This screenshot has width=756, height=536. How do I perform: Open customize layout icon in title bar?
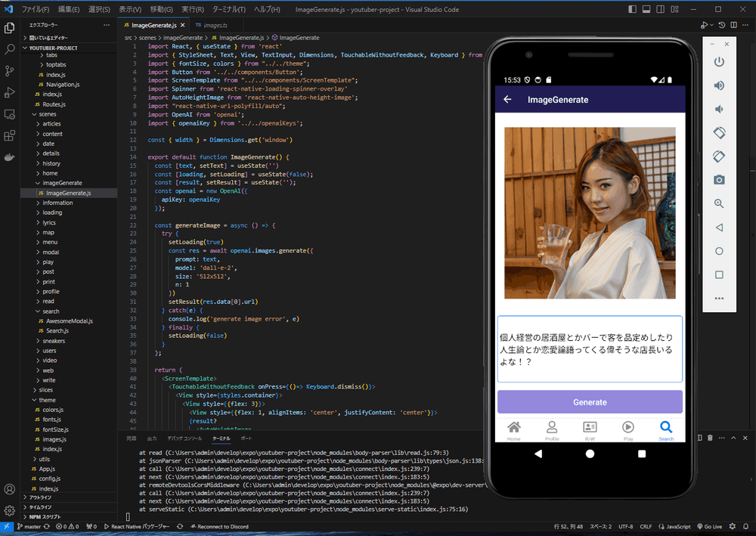click(675, 9)
